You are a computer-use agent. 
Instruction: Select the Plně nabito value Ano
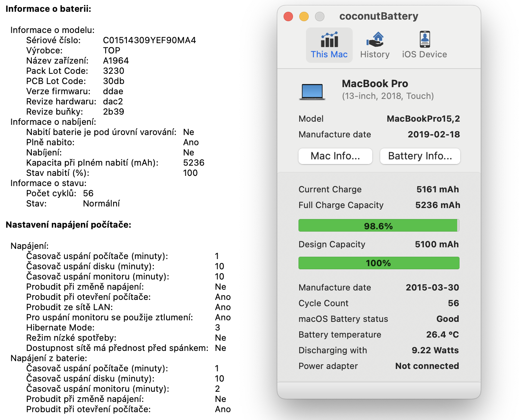191,142
